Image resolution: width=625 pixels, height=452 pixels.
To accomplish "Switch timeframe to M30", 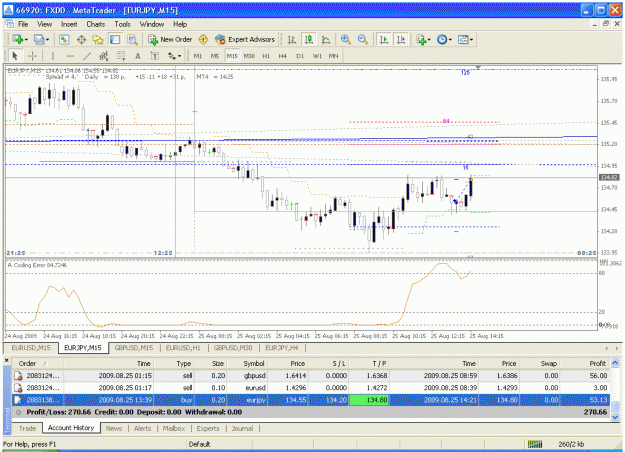I will coord(249,56).
